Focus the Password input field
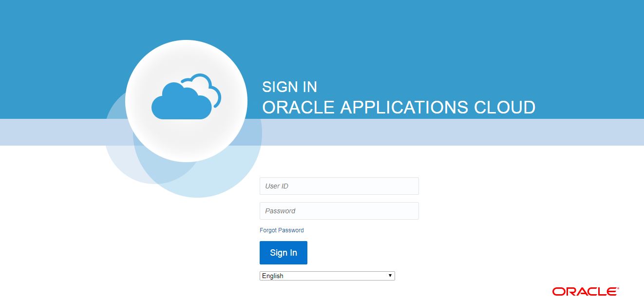The image size is (644, 300). point(339,211)
